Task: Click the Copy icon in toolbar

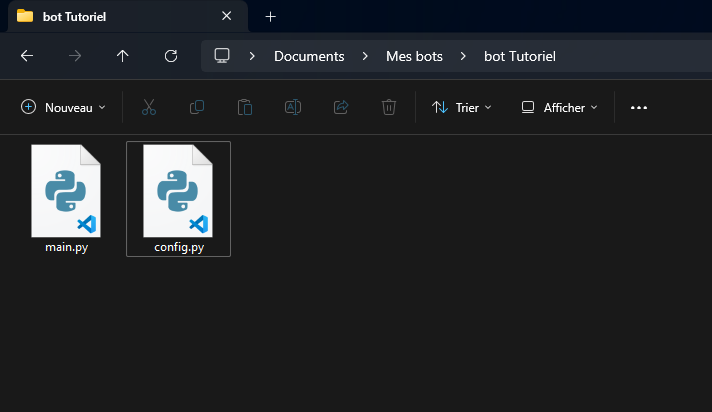Action: tap(197, 107)
